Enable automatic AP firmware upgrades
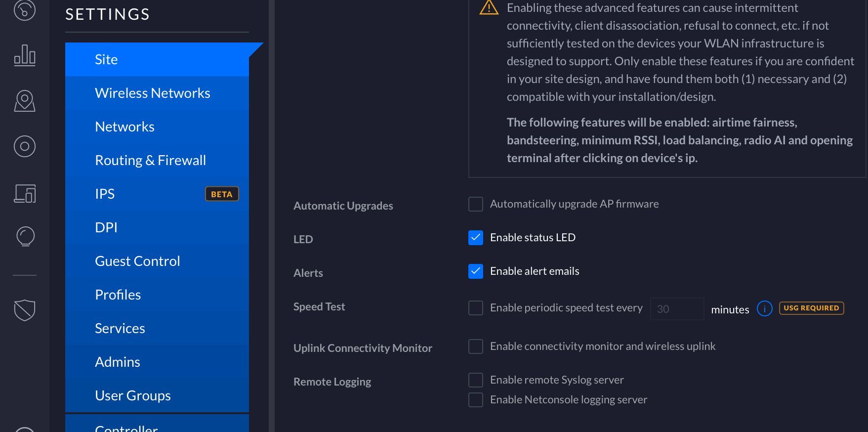Image resolution: width=868 pixels, height=432 pixels. (476, 204)
